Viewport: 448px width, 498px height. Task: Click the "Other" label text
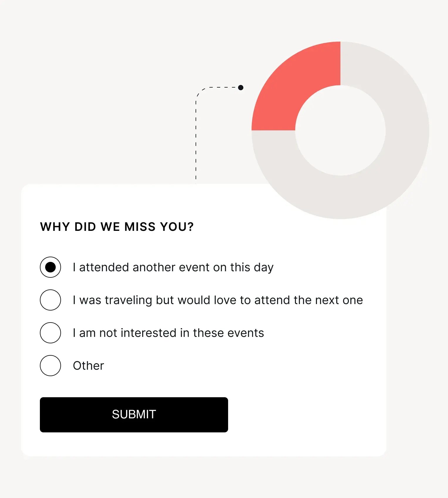(x=88, y=365)
